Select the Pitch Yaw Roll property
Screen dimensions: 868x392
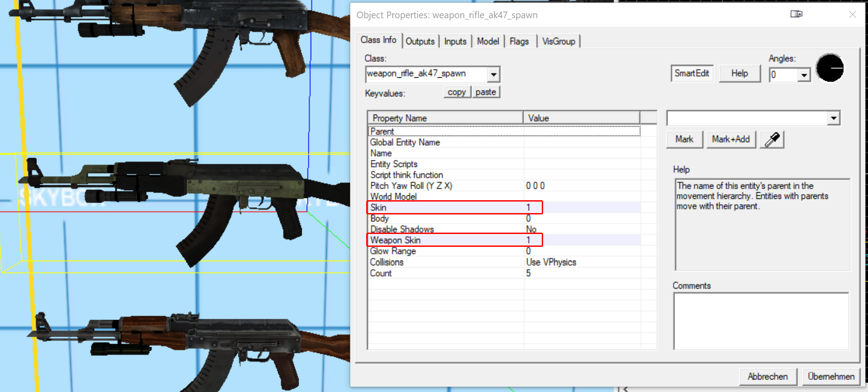tap(504, 186)
